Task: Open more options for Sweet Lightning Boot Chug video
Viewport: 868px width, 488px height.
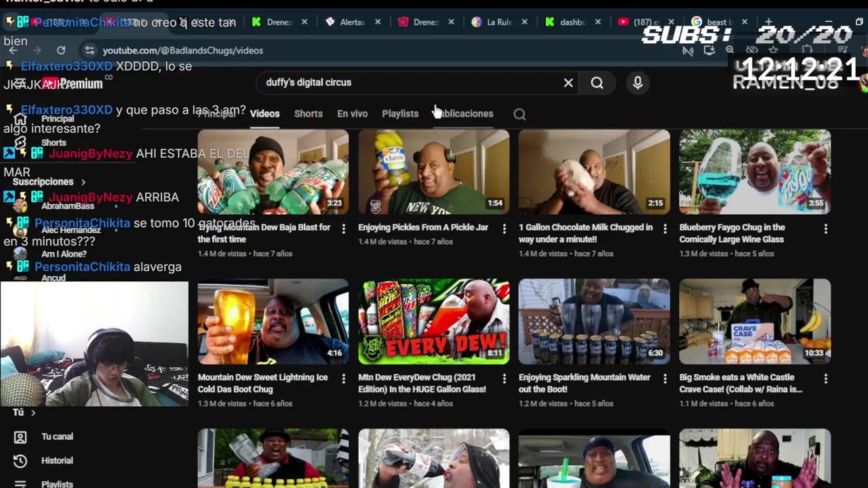Action: tap(343, 379)
